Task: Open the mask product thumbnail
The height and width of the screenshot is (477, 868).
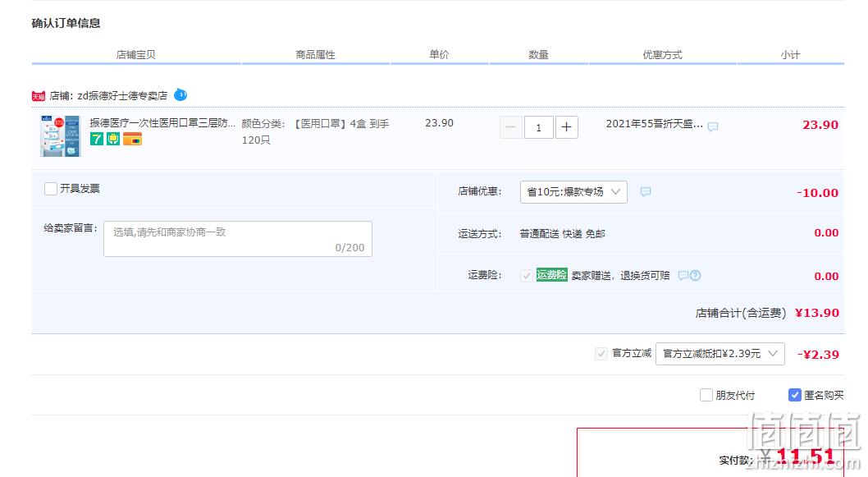Action: 61,135
